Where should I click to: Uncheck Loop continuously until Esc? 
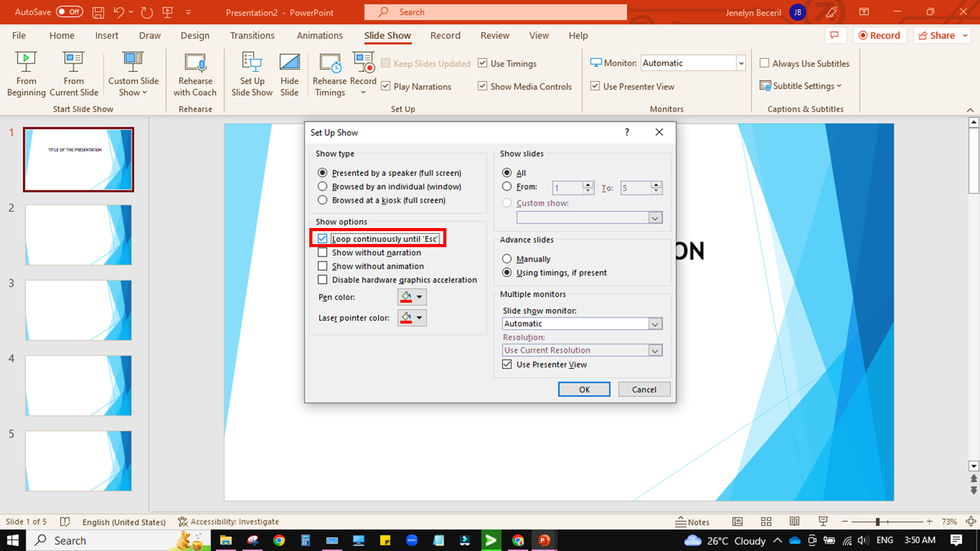tap(322, 238)
